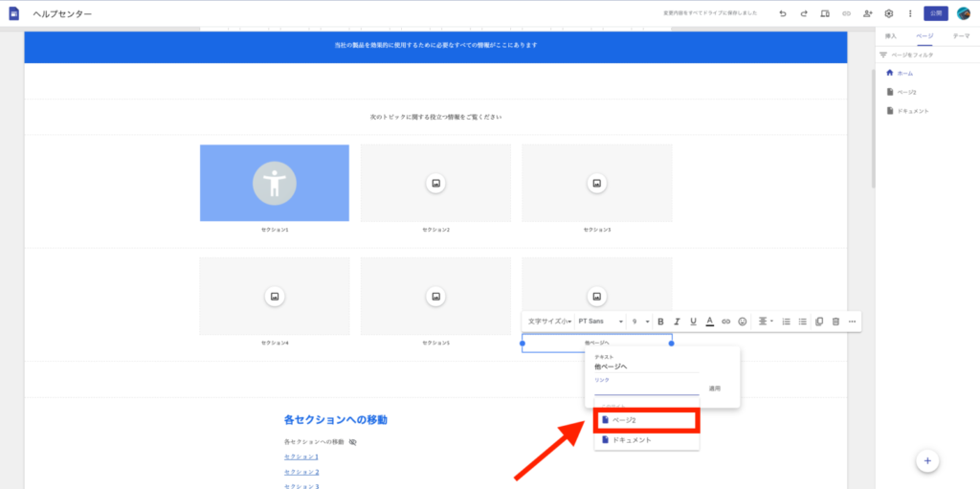This screenshot has height=489, width=980.
Task: Delete the selected text box
Action: coord(835,322)
